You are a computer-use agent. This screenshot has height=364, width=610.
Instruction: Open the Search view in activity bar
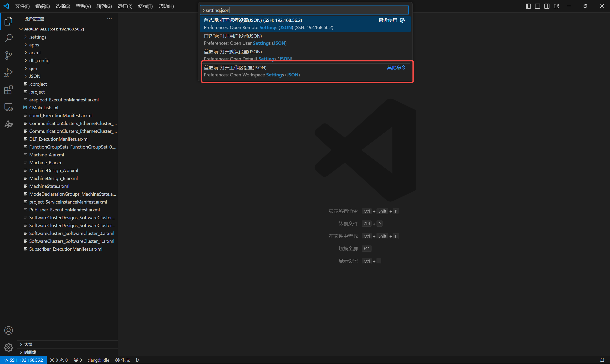[9, 38]
